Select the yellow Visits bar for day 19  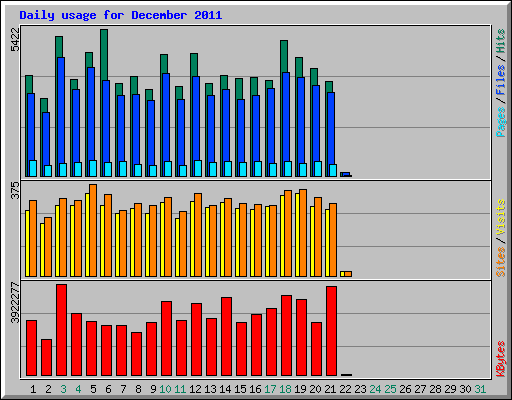(x=297, y=235)
